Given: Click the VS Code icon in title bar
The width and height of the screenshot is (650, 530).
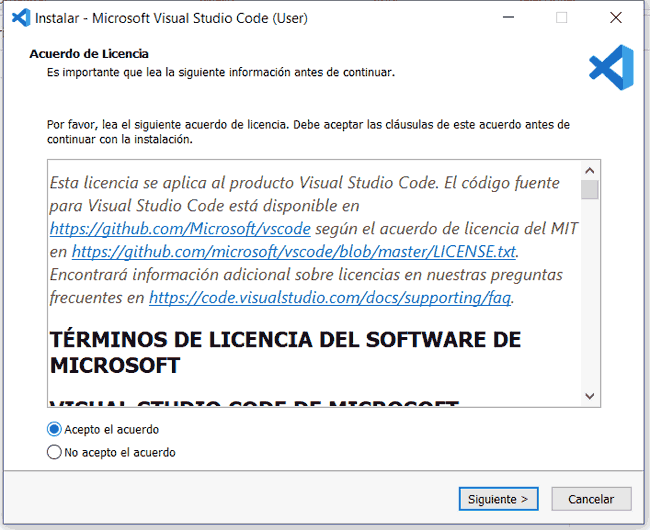Looking at the screenshot, I should [21, 18].
